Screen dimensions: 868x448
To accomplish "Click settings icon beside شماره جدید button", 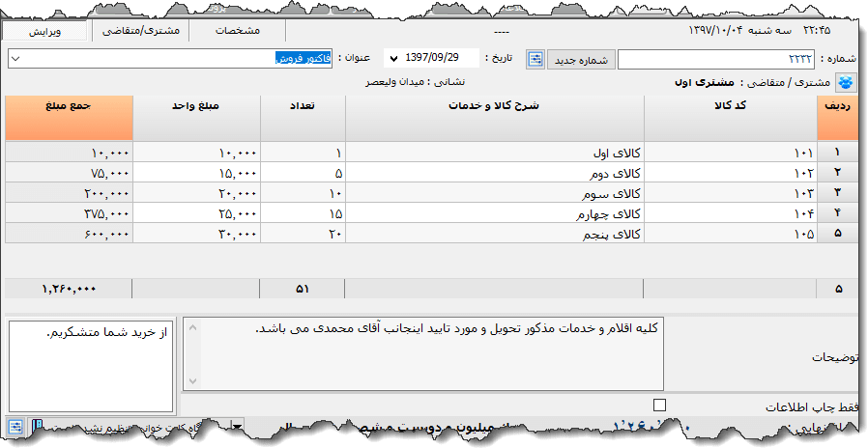I will click(535, 59).
